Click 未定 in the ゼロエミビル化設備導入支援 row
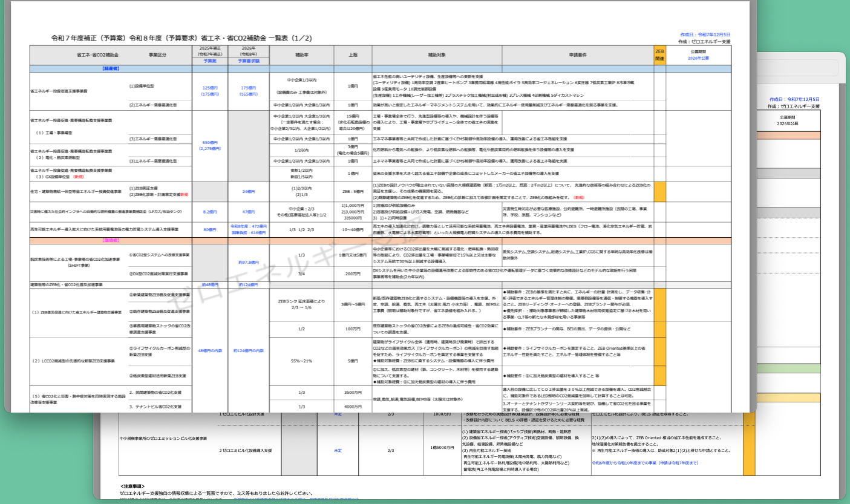 point(338,451)
